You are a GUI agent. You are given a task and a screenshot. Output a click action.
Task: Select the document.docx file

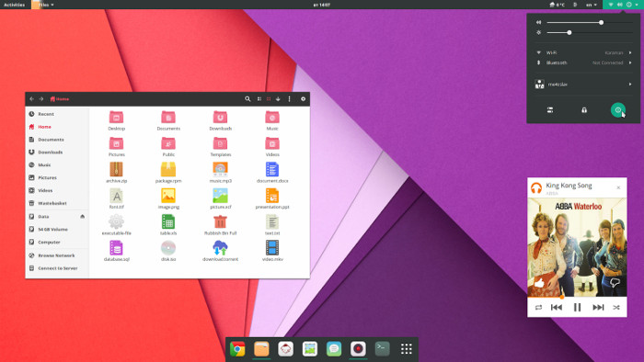[272, 169]
